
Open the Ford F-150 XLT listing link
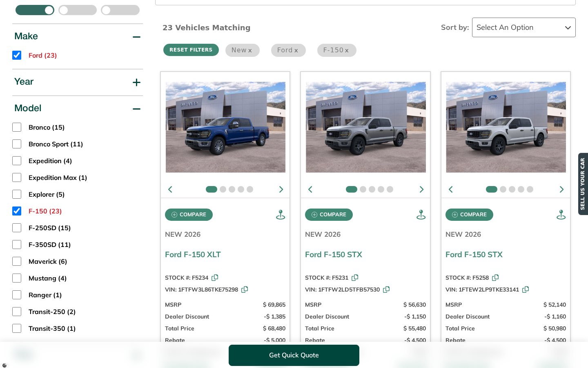coord(193,254)
